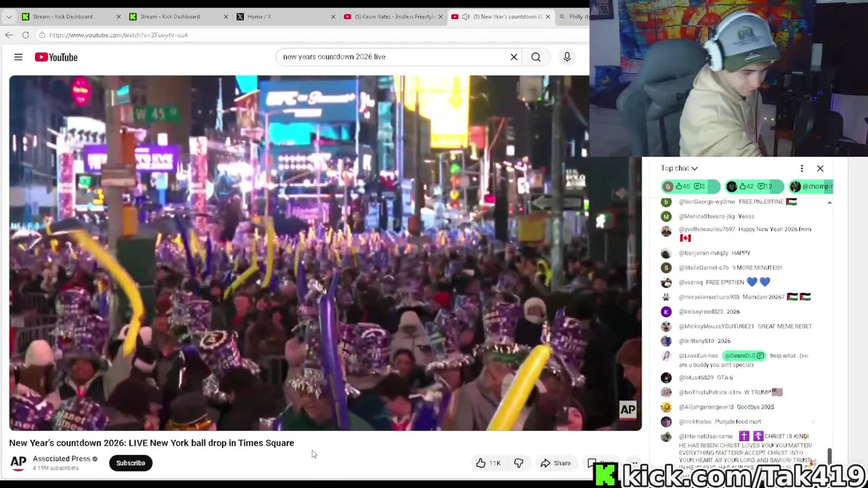Click @yvettebeaulieu7697 chat avatar

point(666,231)
